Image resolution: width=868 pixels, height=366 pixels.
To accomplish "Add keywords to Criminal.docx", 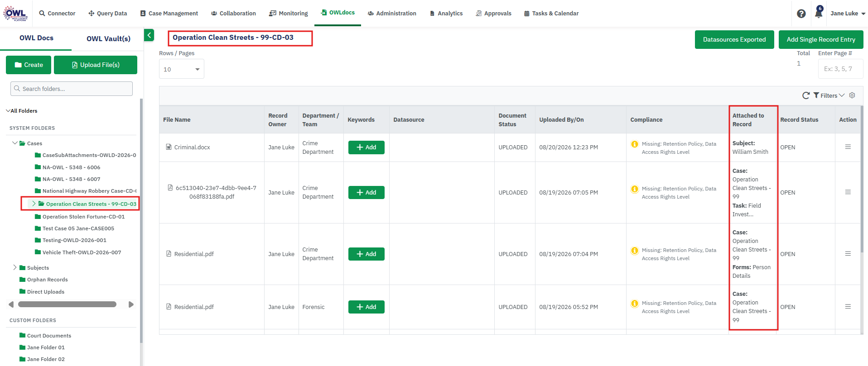I will tap(366, 147).
